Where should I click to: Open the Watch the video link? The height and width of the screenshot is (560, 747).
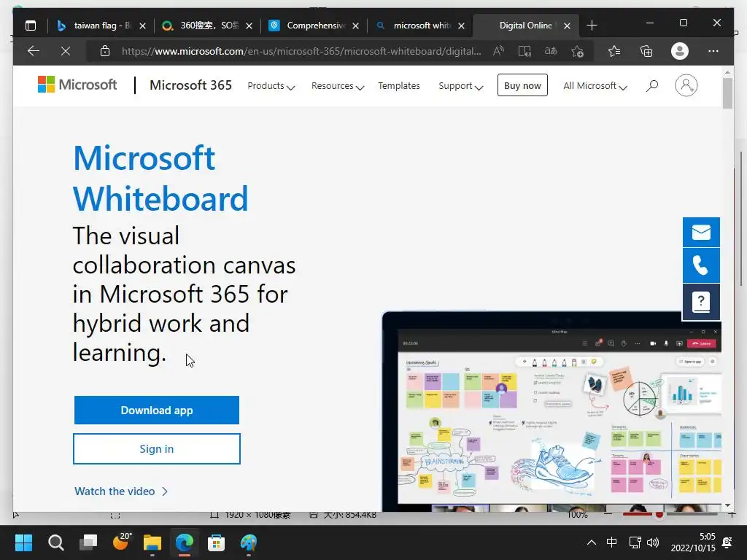point(121,491)
